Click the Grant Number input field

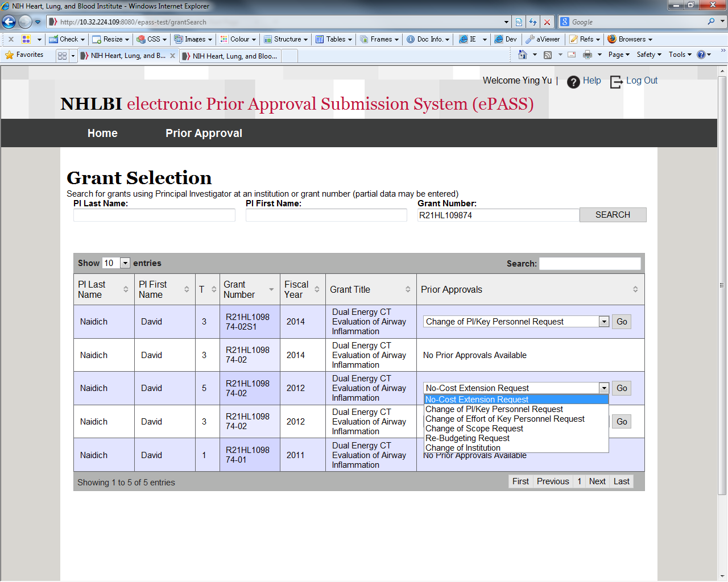[x=498, y=215]
